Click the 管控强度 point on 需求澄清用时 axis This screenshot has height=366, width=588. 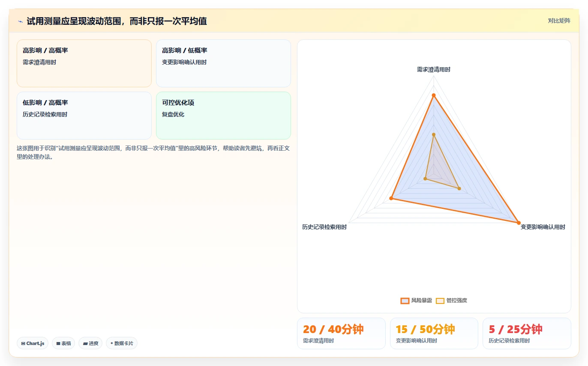coord(434,134)
